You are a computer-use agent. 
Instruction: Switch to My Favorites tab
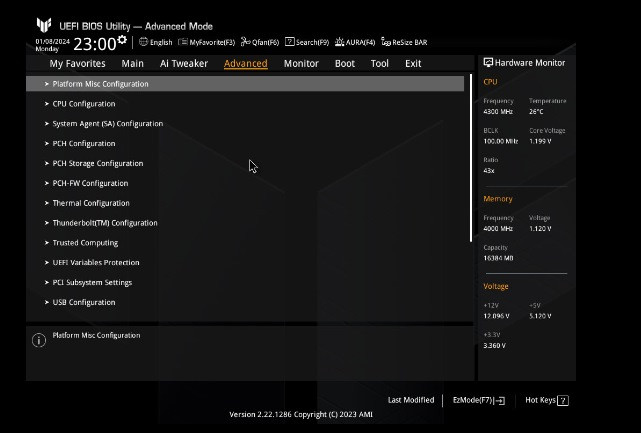click(x=77, y=63)
